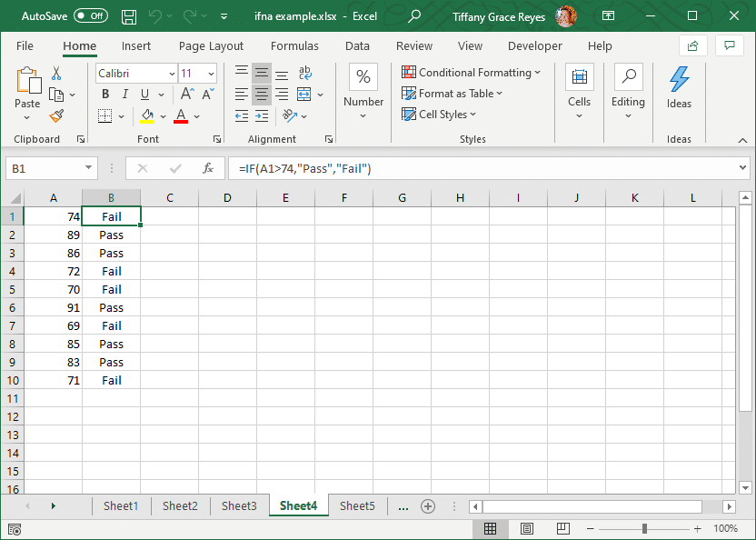Screen dimensions: 756x540
Task: Open the Cell Styles gallery
Action: [410, 114]
